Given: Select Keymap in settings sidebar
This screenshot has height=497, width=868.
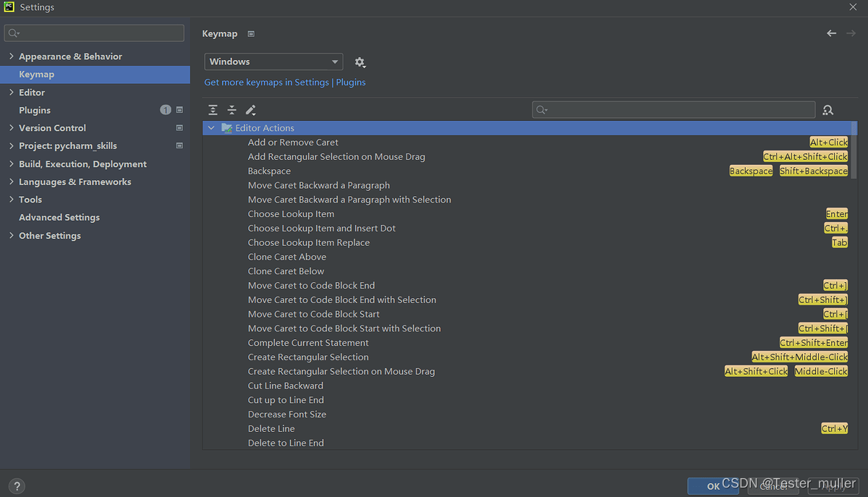Looking at the screenshot, I should coord(95,75).
